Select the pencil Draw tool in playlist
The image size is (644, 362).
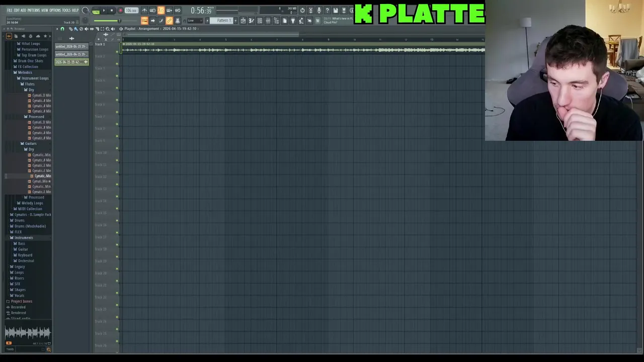click(71, 29)
